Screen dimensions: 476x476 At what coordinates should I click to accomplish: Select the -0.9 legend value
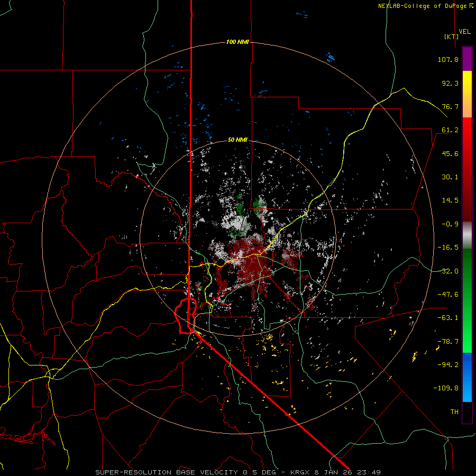click(x=450, y=224)
